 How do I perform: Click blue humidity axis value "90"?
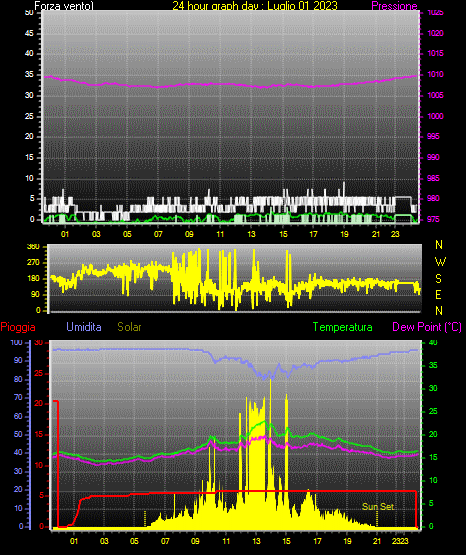[x=18, y=360]
